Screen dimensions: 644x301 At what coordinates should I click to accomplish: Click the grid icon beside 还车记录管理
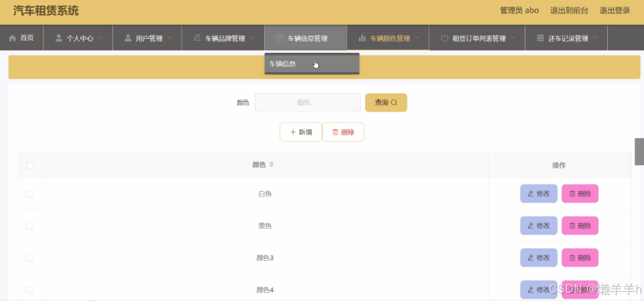point(540,38)
